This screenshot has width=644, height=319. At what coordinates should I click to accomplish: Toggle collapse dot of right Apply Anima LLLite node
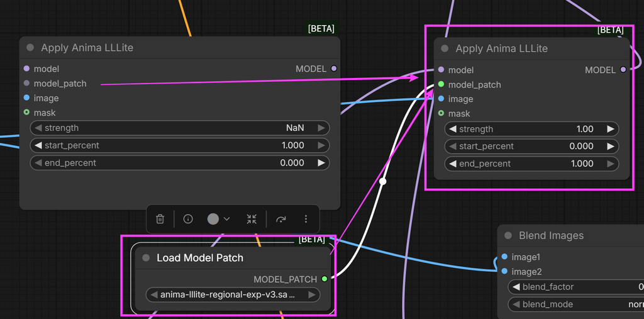pos(445,48)
